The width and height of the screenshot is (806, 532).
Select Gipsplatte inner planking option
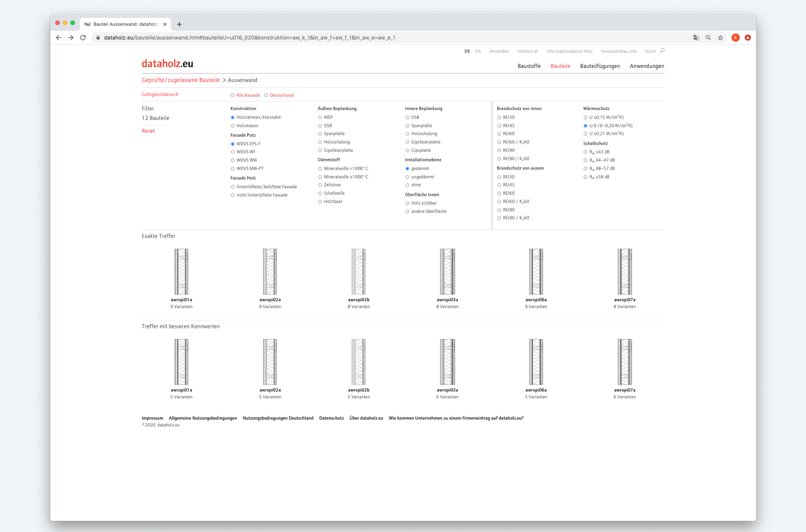(407, 150)
